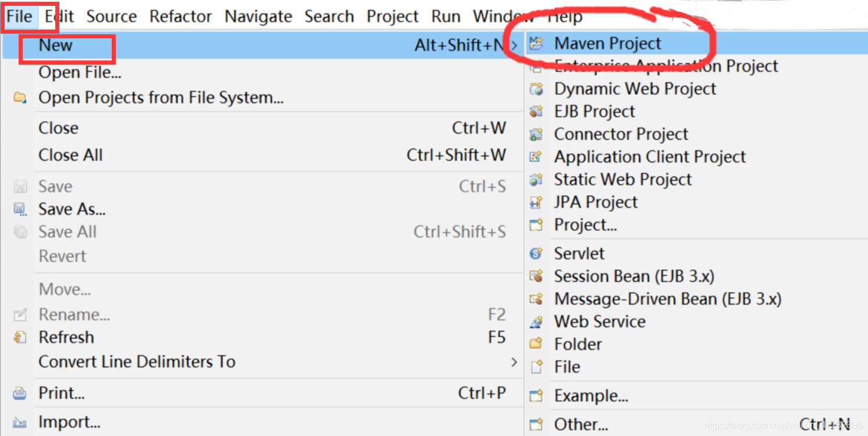Select Project... in the submenu
The width and height of the screenshot is (868, 436).
[585, 225]
